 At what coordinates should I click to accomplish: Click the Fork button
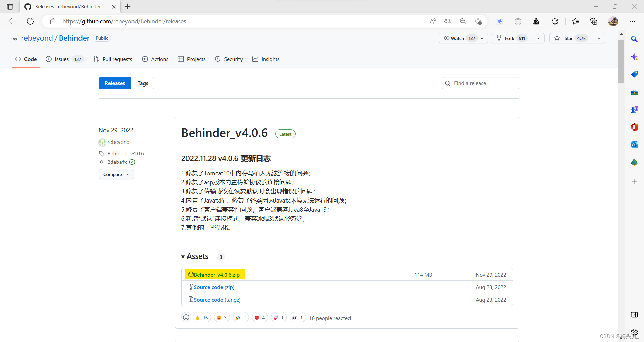[x=512, y=38]
